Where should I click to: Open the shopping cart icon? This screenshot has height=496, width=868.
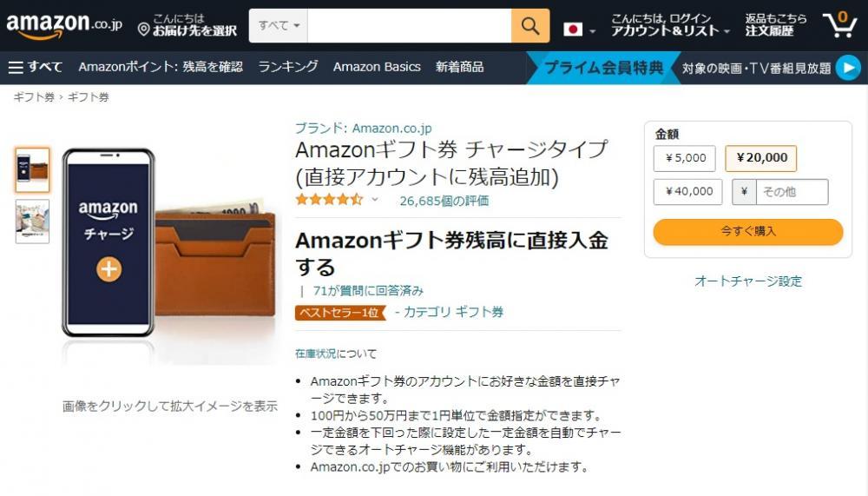(839, 25)
